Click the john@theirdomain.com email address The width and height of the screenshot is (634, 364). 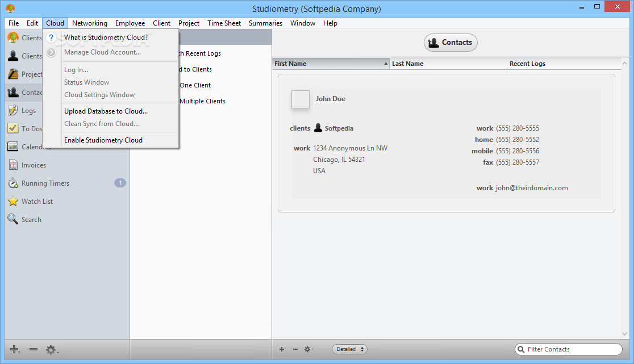(x=532, y=188)
